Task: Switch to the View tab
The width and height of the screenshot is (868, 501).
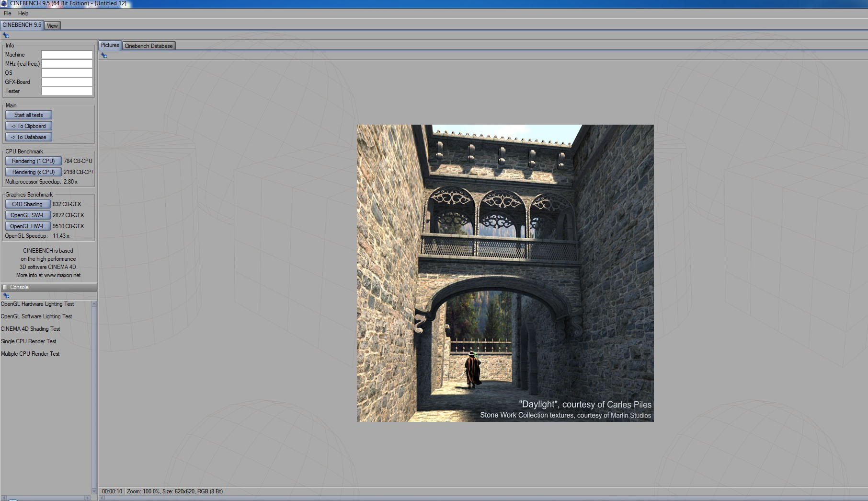Action: pyautogui.click(x=52, y=26)
